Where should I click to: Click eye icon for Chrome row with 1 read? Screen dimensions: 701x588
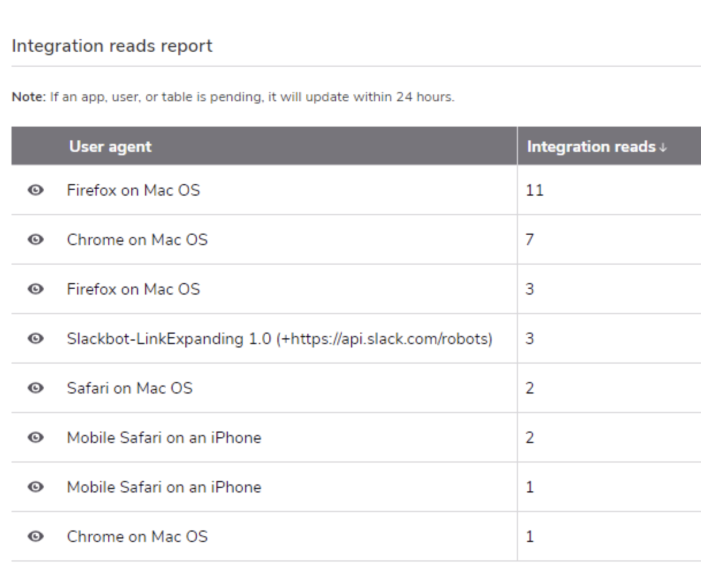[36, 537]
